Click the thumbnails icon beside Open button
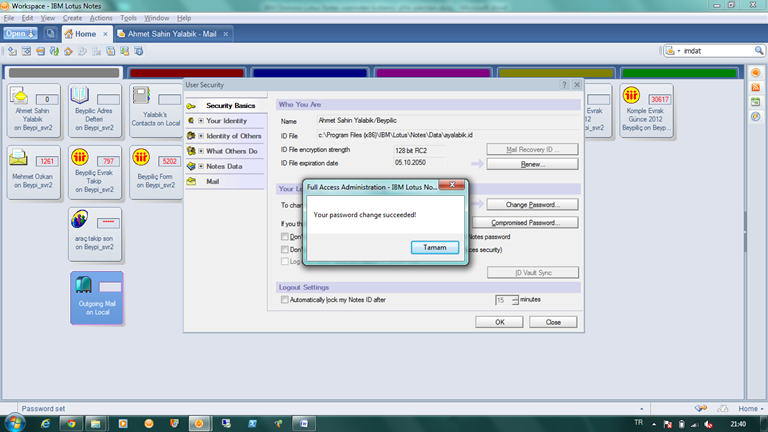 coord(50,34)
